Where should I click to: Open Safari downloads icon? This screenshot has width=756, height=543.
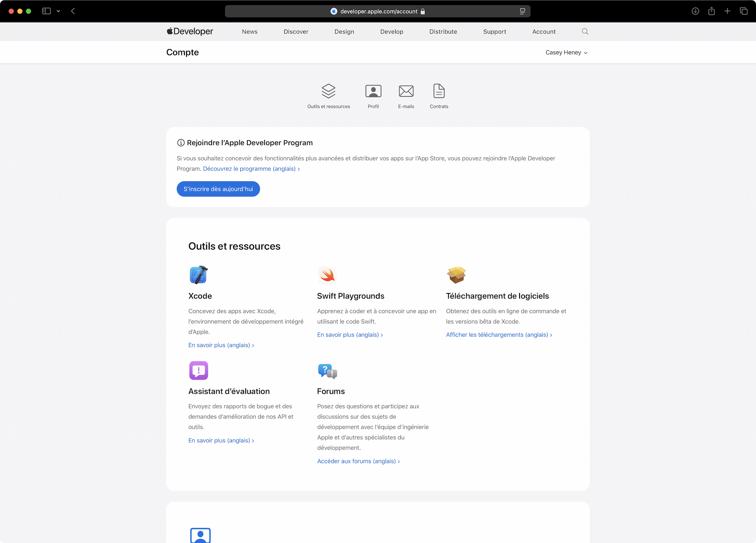696,11
